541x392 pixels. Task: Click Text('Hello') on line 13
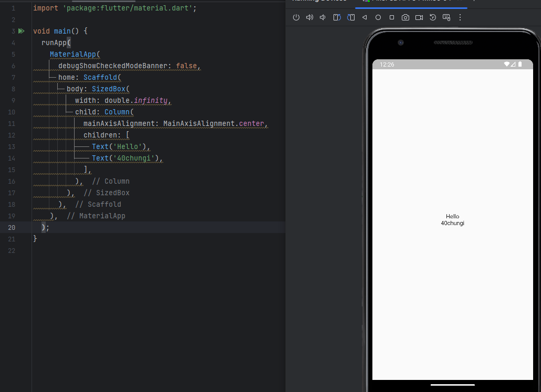[x=119, y=146]
